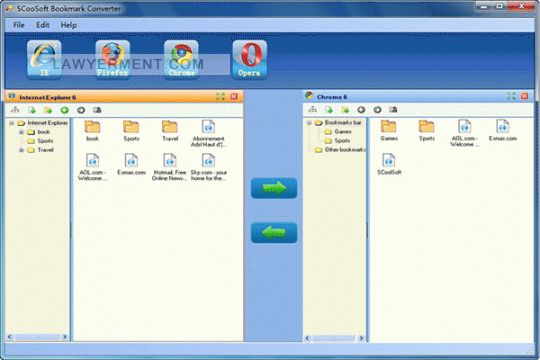The height and width of the screenshot is (360, 540).
Task: Click the second gray round arrow in the Chrome 6 toolbar
Action: 377,110
